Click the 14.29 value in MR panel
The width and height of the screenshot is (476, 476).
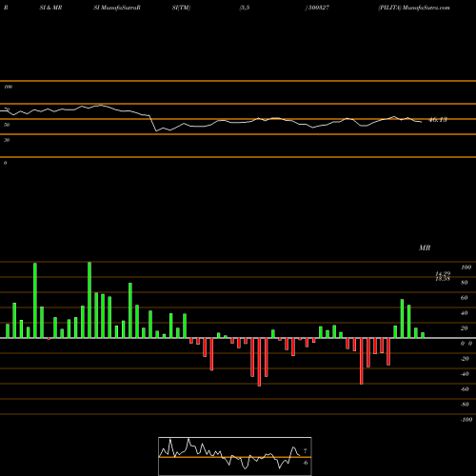[x=443, y=273]
